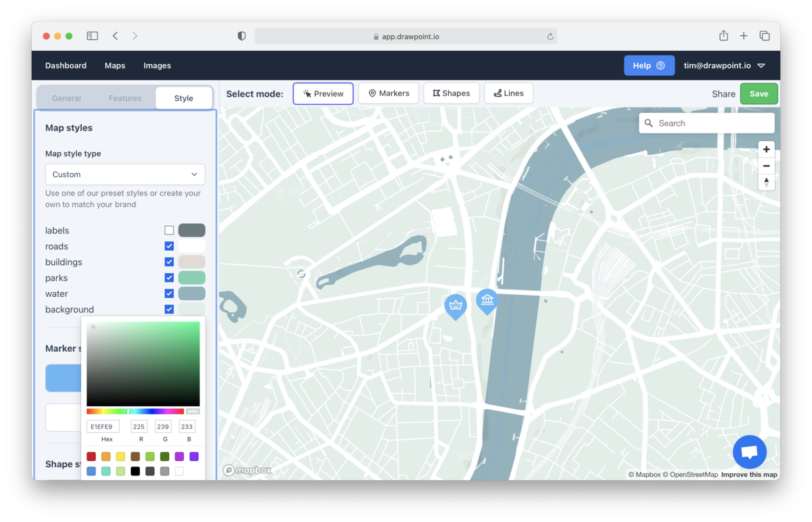Pick the blue preset color
812x522 pixels.
91,471
